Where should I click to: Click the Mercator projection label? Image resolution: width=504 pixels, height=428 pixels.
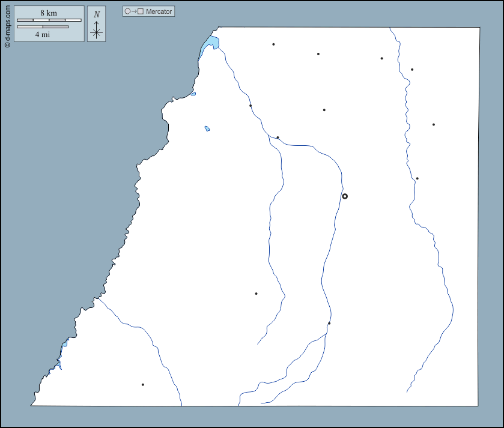click(159, 11)
